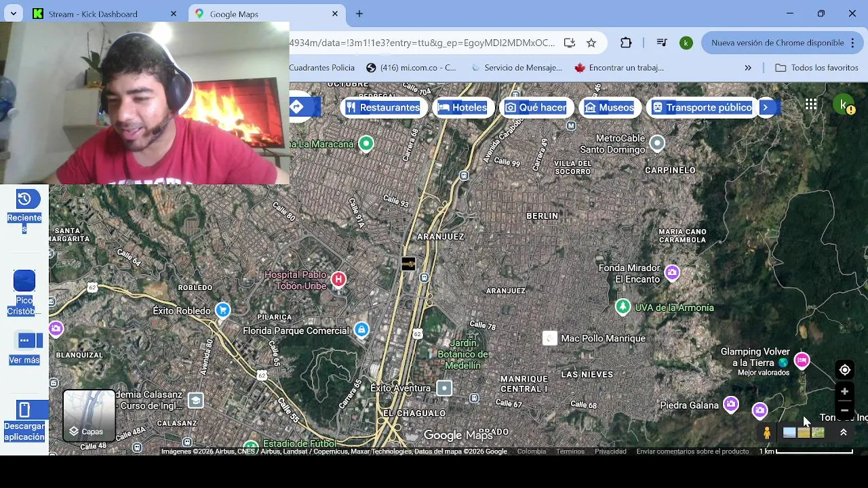This screenshot has height=488, width=868.
Task: Open the Todos los favoritos folder
Action: [816, 68]
